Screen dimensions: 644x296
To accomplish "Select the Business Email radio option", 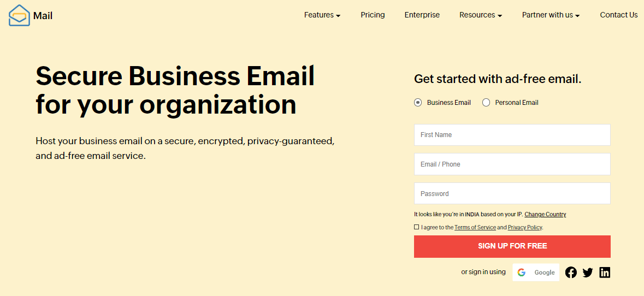I will [418, 103].
